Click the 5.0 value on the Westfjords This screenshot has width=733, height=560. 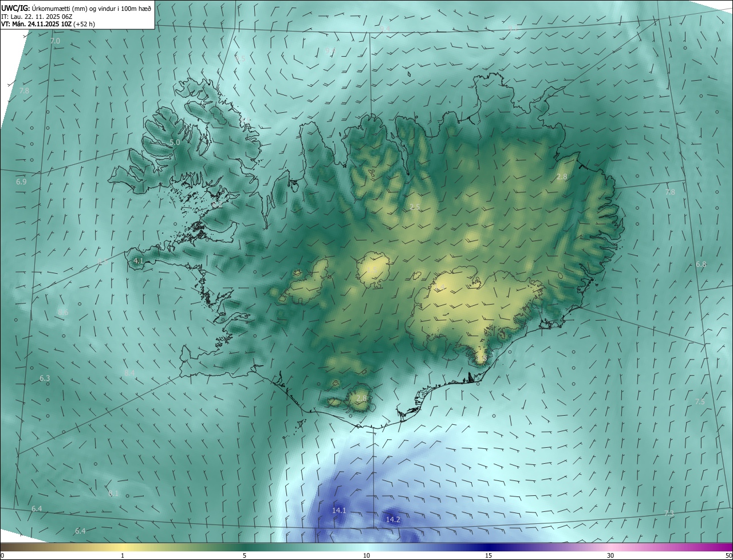175,142
